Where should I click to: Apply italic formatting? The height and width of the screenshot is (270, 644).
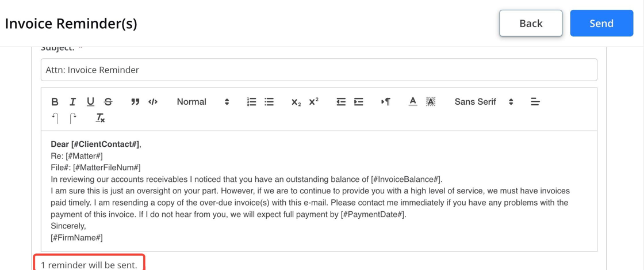point(72,102)
